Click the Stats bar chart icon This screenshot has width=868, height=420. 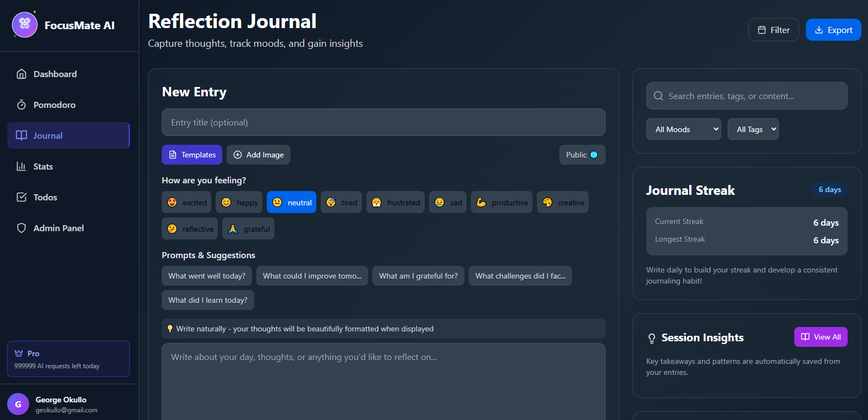[21, 166]
